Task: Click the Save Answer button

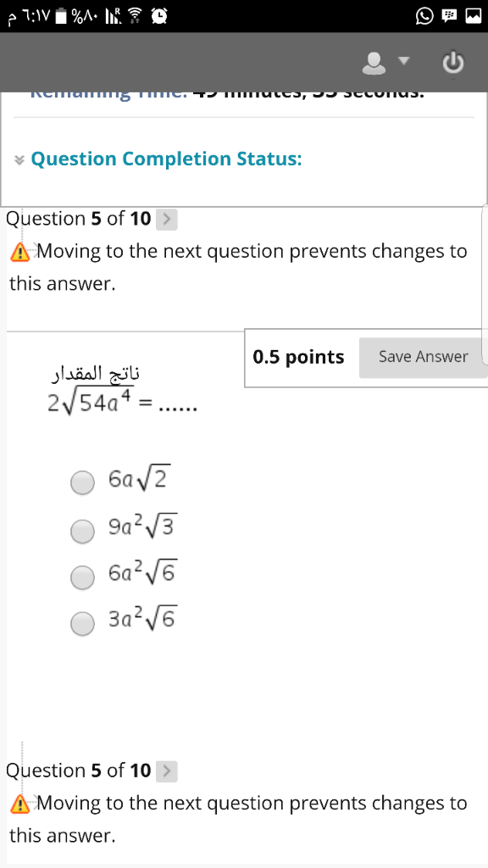Action: (x=424, y=358)
